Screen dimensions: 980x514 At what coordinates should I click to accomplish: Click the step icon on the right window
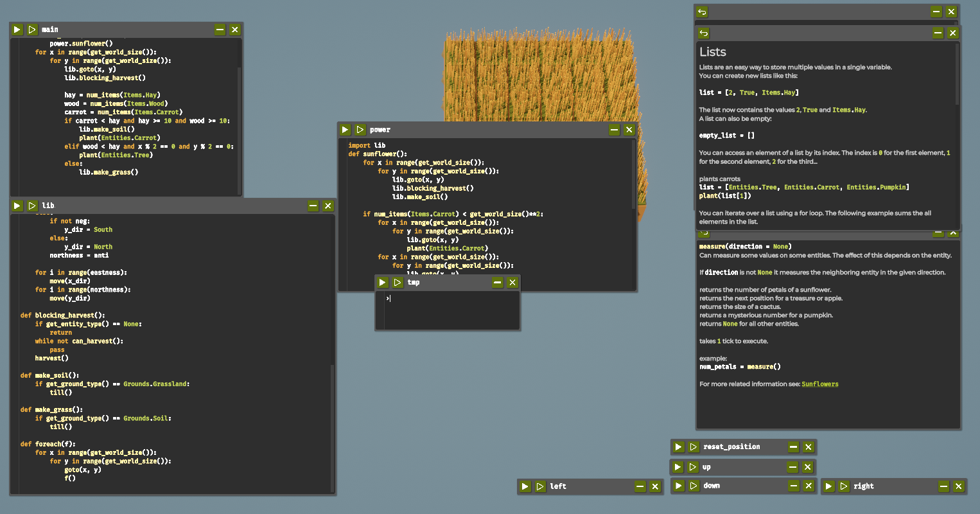844,486
